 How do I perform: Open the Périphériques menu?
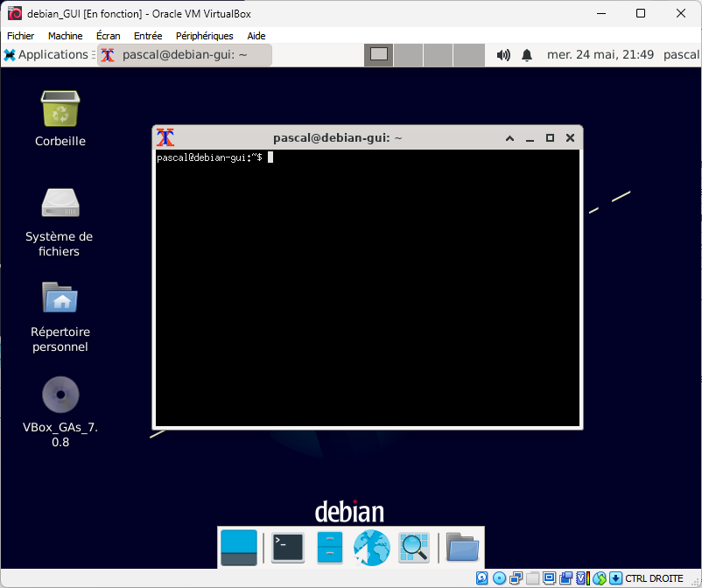pyautogui.click(x=205, y=36)
